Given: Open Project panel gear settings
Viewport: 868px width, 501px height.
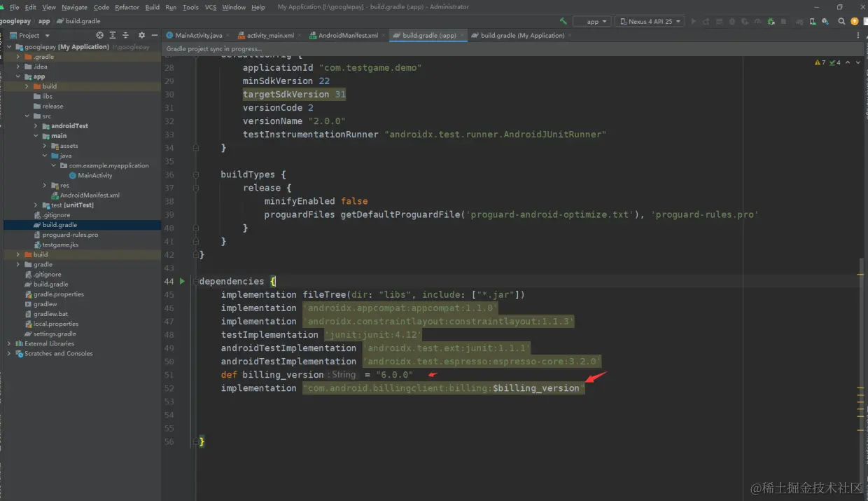Looking at the screenshot, I should (141, 35).
